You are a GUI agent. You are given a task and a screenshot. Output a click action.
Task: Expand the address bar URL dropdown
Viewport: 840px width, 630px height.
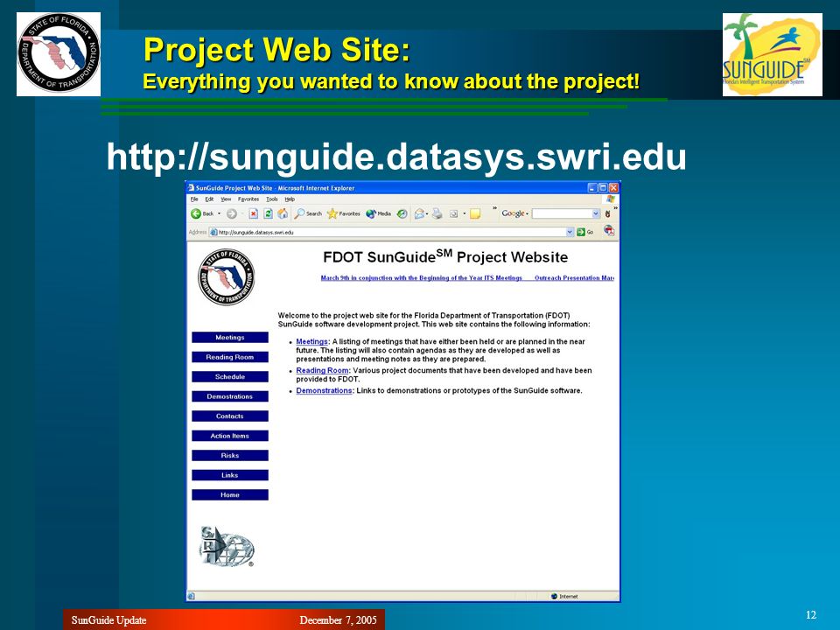(x=570, y=232)
